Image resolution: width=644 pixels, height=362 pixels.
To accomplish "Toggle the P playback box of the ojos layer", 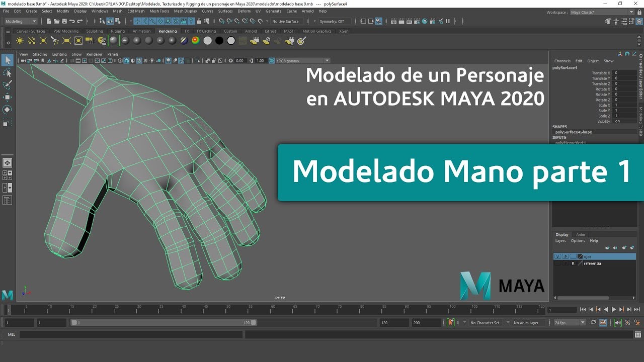I will [565, 256].
